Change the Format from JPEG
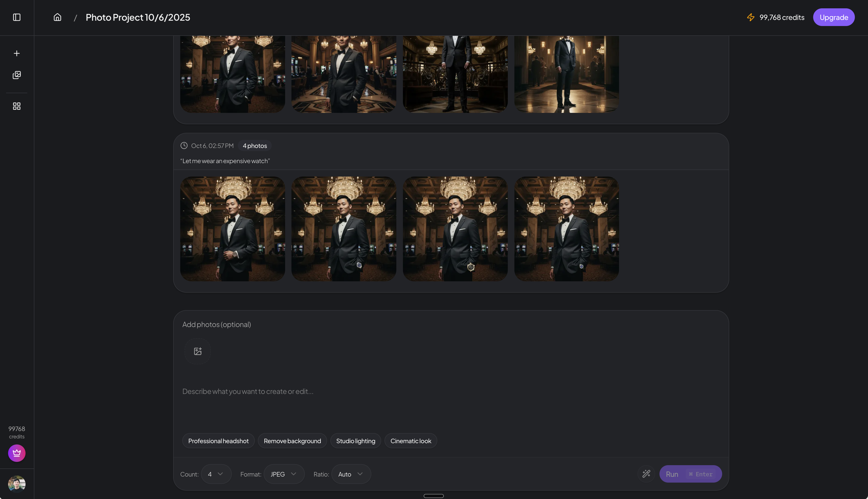This screenshot has width=868, height=499. (284, 474)
